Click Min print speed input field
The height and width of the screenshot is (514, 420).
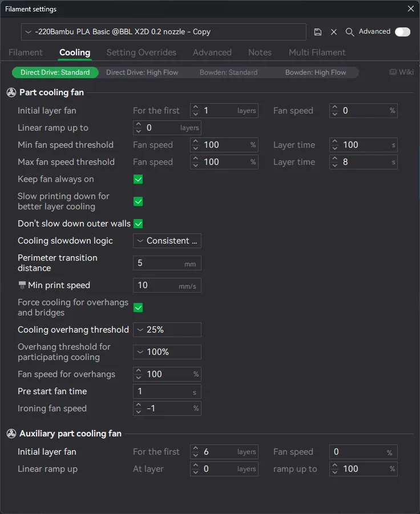click(x=167, y=285)
